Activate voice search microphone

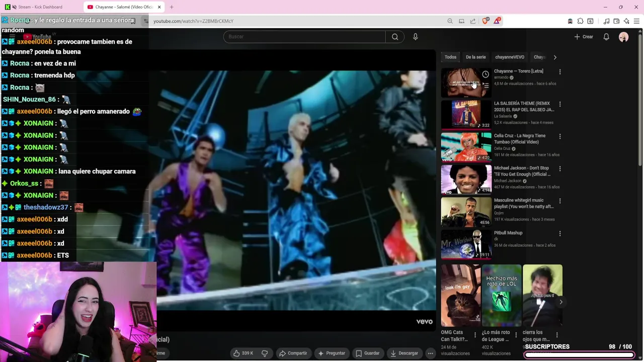point(416,37)
